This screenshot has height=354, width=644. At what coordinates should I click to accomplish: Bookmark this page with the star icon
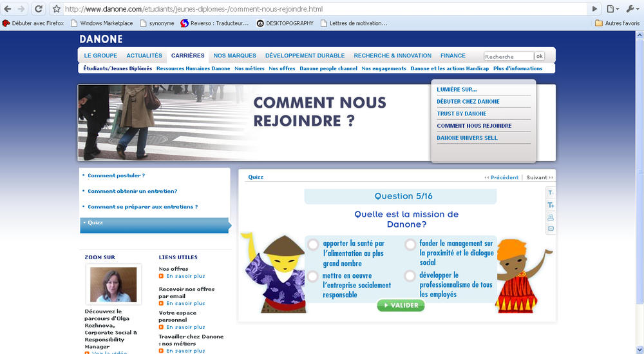(x=57, y=8)
